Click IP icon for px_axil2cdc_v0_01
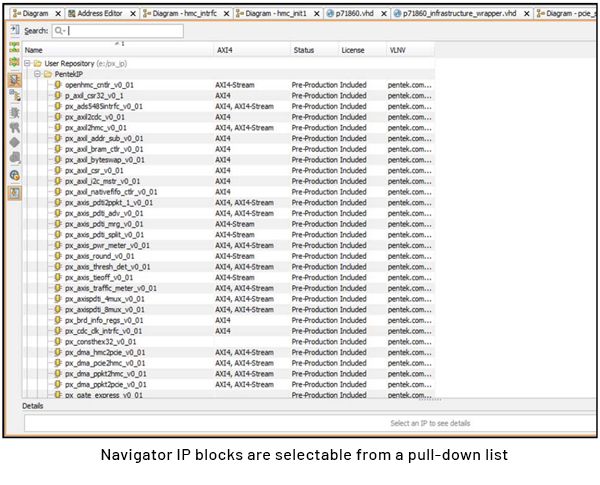The width and height of the screenshot is (600, 485). pyautogui.click(x=57, y=117)
